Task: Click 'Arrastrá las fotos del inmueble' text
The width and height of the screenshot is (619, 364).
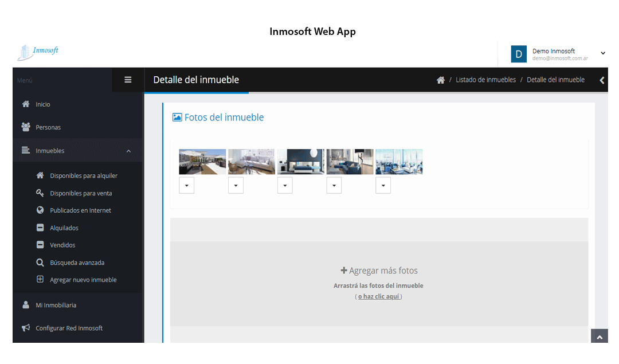Action: [x=378, y=285]
